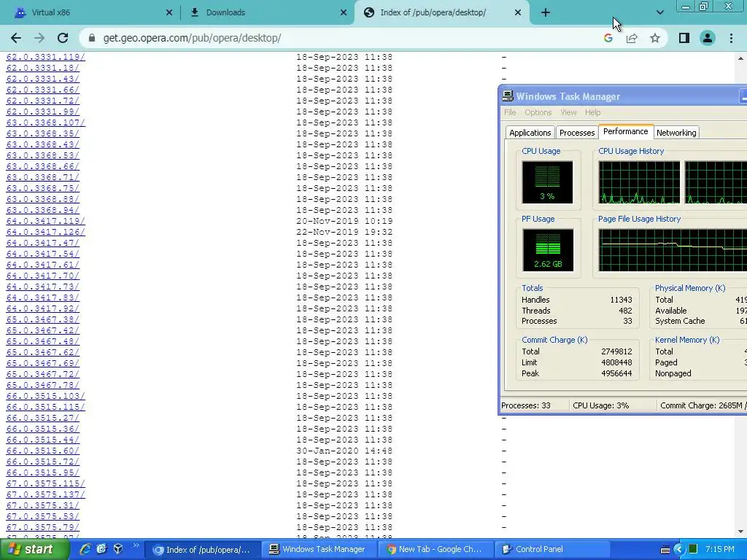This screenshot has width=747, height=560.
Task: Open Chrome side panel
Action: [x=684, y=38]
